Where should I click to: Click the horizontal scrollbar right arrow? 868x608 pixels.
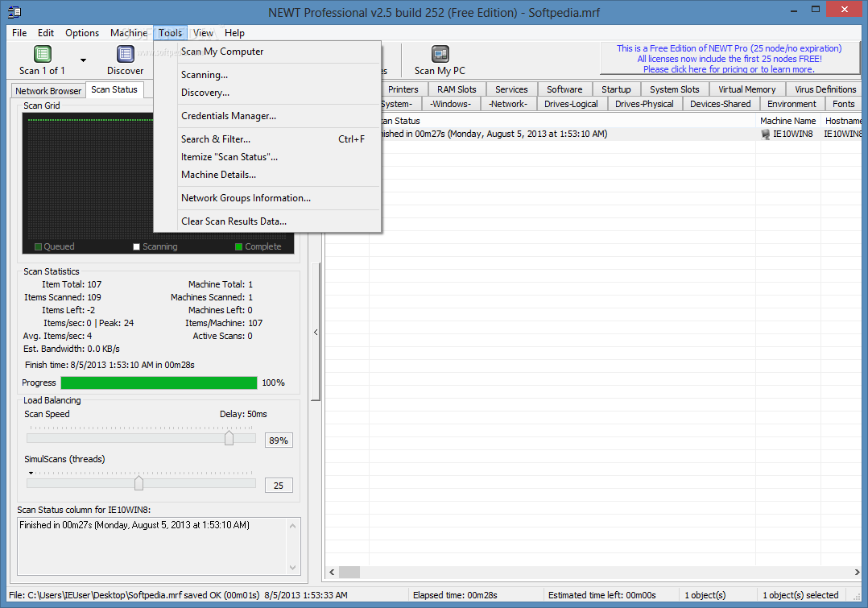point(857,572)
